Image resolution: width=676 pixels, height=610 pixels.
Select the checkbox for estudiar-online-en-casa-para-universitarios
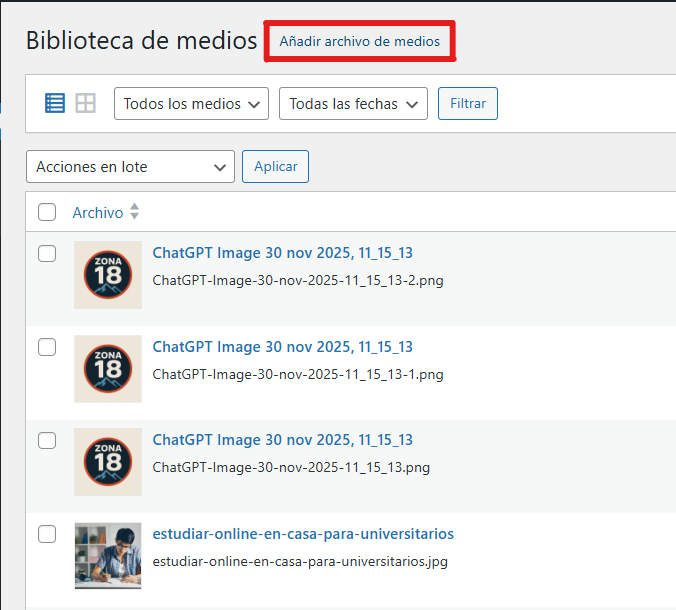(x=47, y=534)
